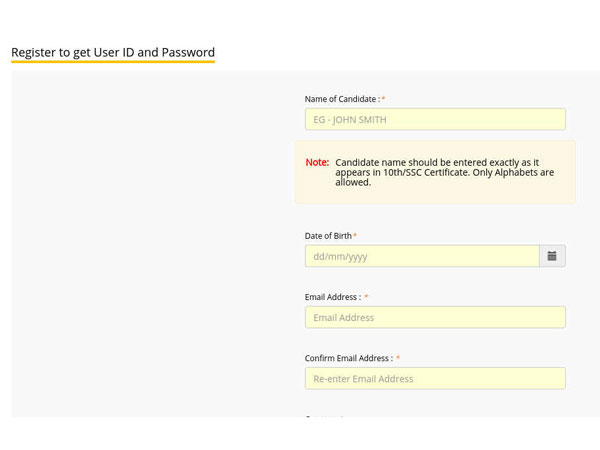
Task: Click the Re-enter Email Address field
Action: pos(435,378)
